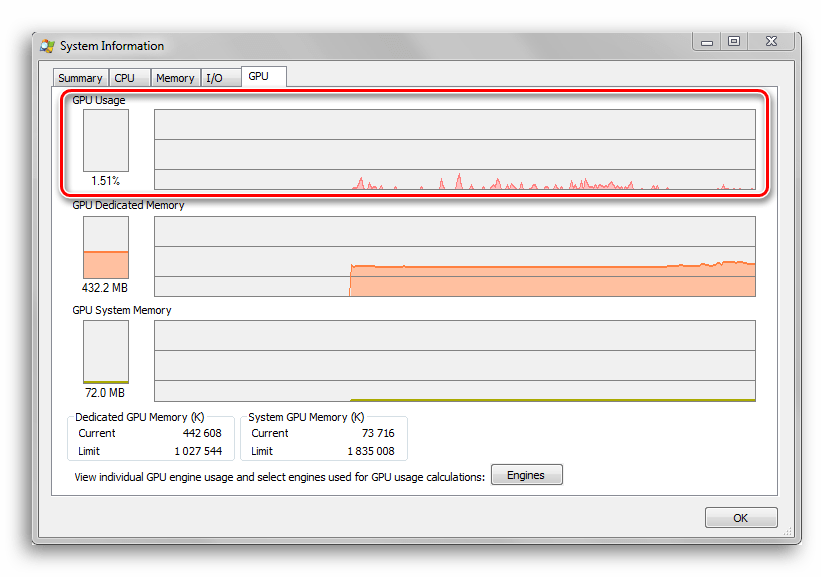This screenshot has width=834, height=577.
Task: Go to the I/O tab
Action: 220,78
